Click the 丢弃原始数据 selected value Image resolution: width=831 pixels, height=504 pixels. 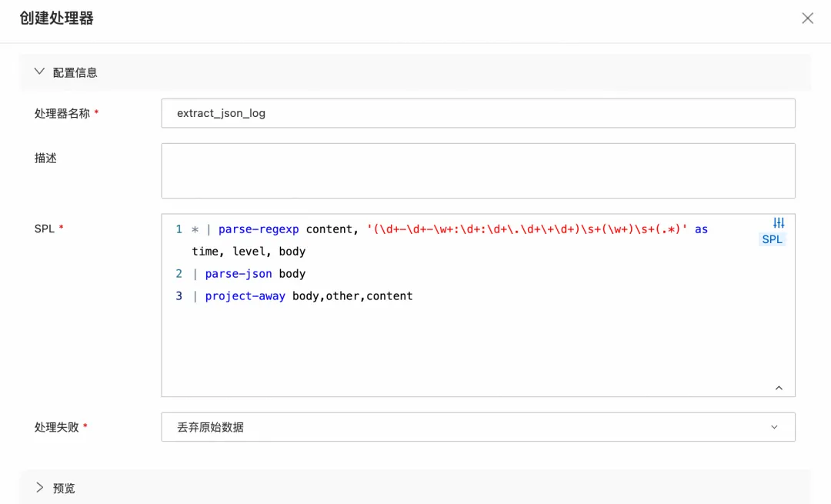point(211,427)
